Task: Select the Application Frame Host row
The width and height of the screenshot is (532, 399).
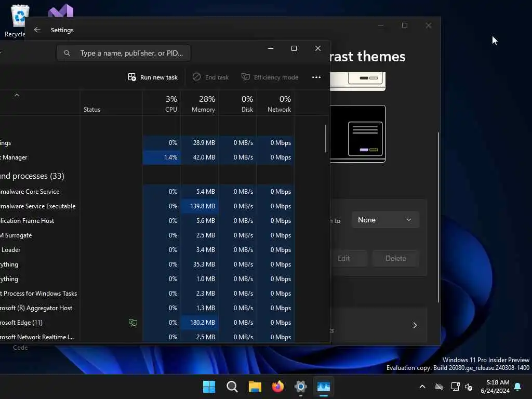Action: [x=147, y=221]
